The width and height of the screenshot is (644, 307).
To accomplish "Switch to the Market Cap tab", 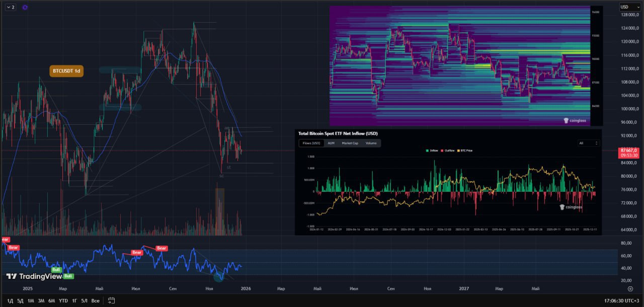I will pos(350,143).
